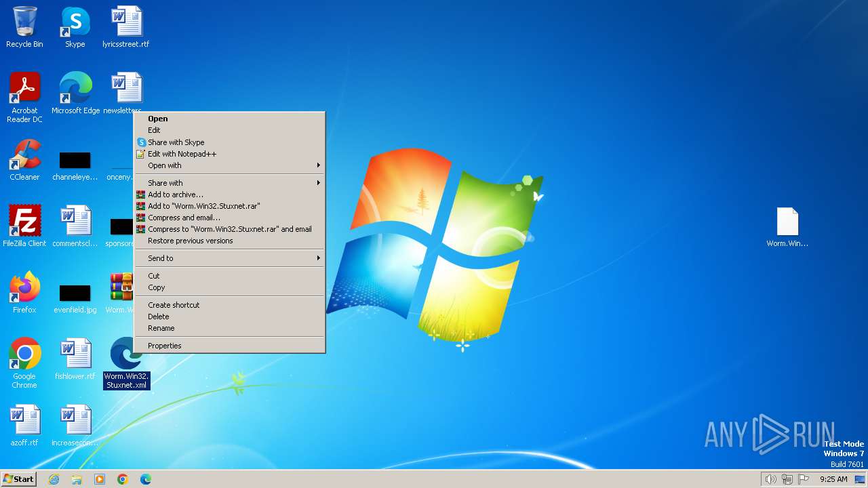Select the Firefox desktop shortcut
The height and width of the screenshot is (488, 868).
24,292
